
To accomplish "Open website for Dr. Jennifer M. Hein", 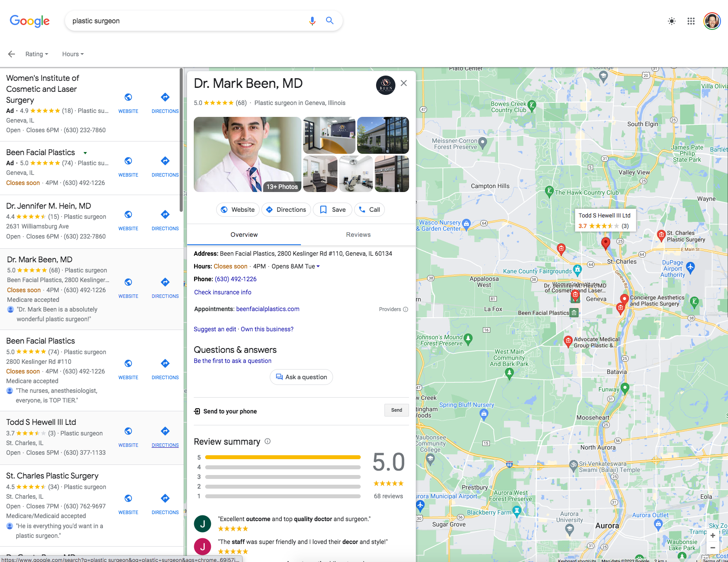I will tap(128, 220).
